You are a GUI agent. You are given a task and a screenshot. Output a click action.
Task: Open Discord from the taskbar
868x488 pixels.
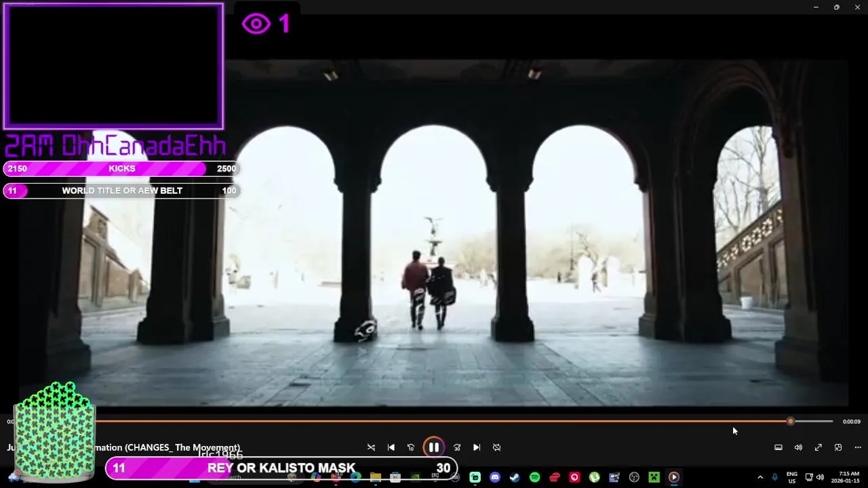tap(495, 477)
